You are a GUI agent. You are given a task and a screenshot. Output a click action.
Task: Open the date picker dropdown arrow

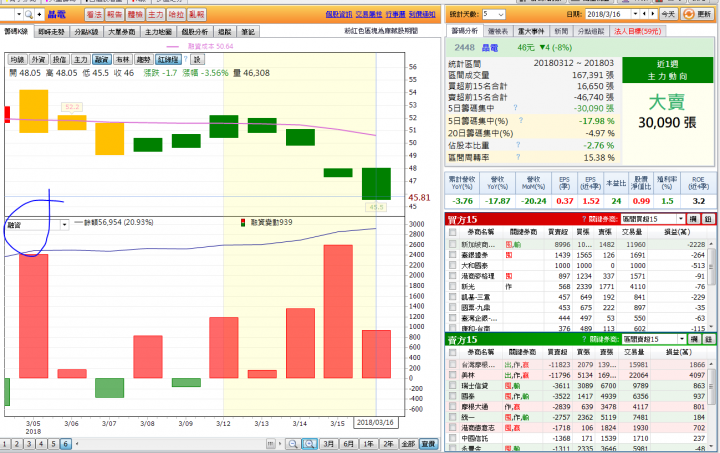pos(635,14)
